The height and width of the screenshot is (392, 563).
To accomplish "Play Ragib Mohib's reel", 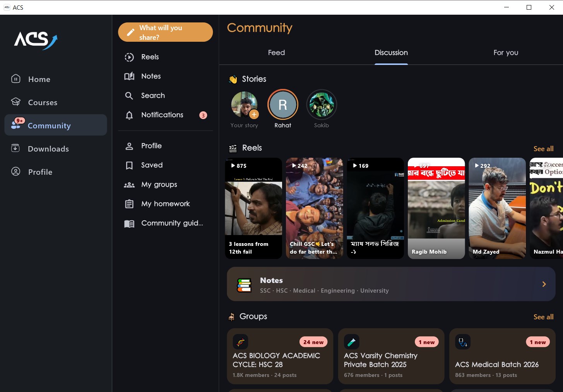I will click(436, 208).
